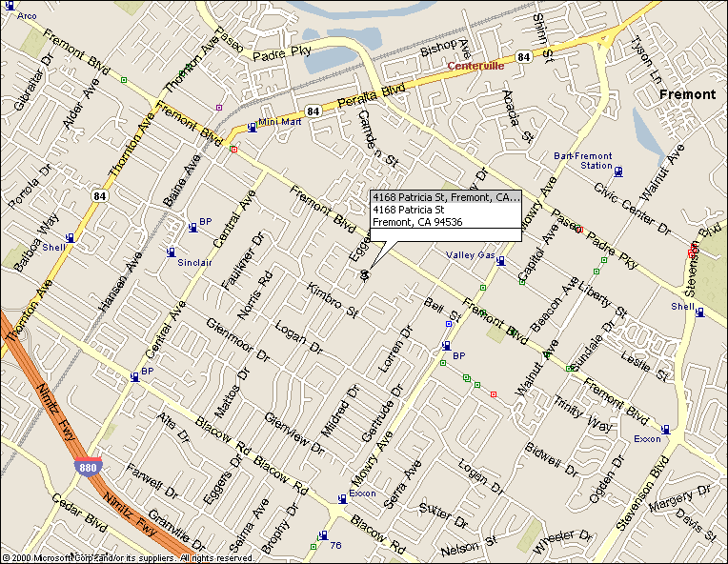Click the 'Valley Gas' label
The height and width of the screenshot is (564, 728).
(471, 254)
